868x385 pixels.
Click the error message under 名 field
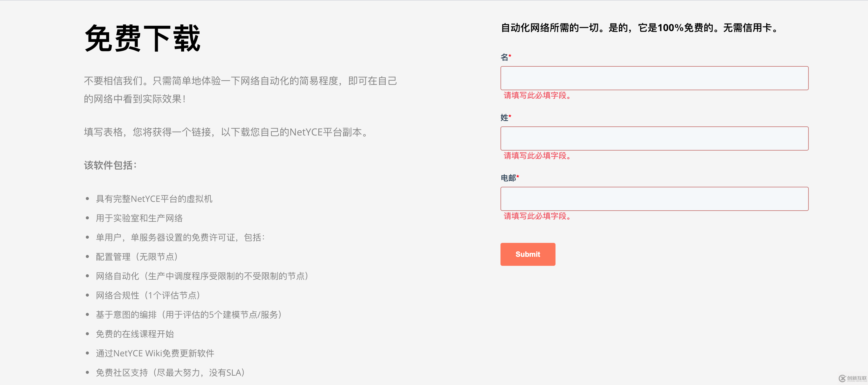(x=537, y=96)
